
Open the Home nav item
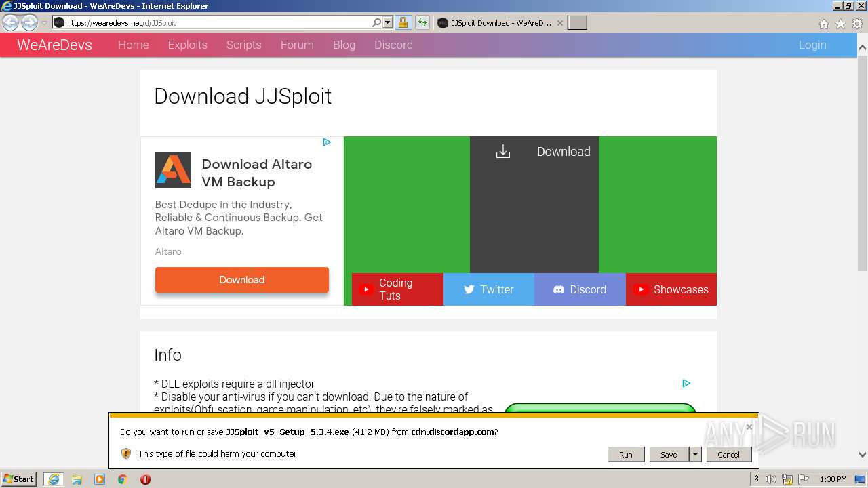pos(133,45)
